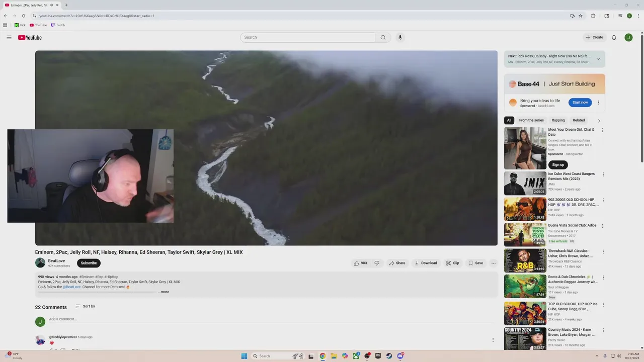644x362 pixels.
Task: Dislike the video with thumbs down
Action: tap(377, 263)
